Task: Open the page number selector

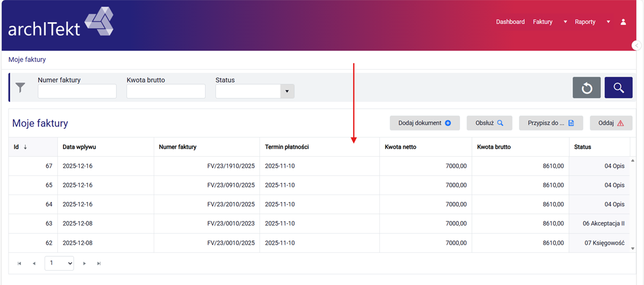Action: click(59, 263)
